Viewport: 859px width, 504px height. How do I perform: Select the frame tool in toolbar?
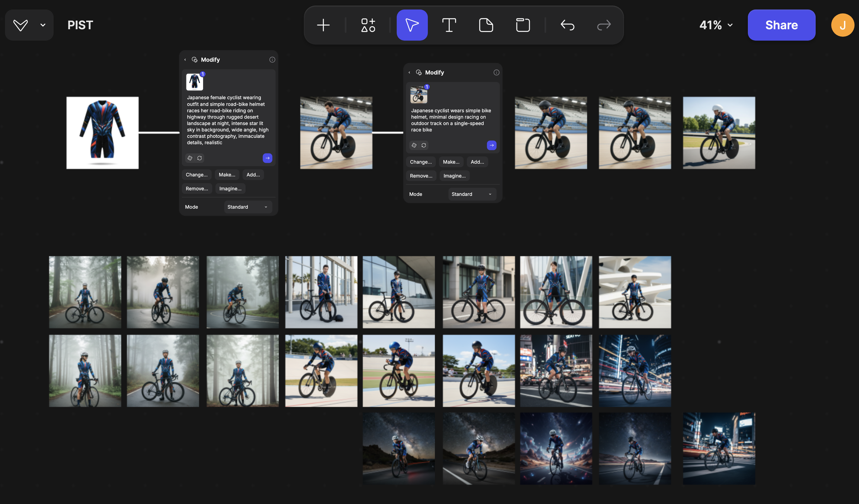[523, 25]
